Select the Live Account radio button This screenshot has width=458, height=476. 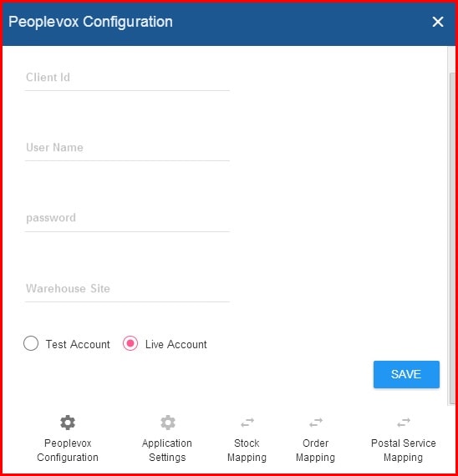[130, 343]
